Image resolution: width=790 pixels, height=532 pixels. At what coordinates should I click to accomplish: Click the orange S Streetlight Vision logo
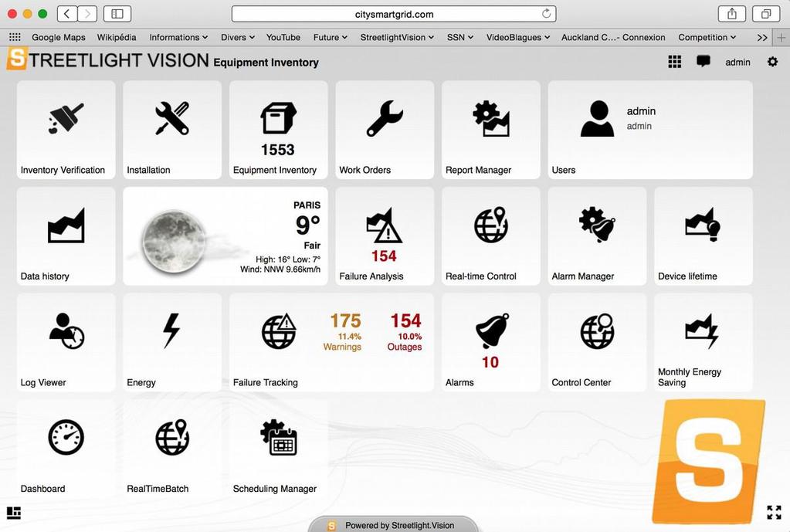tap(17, 59)
